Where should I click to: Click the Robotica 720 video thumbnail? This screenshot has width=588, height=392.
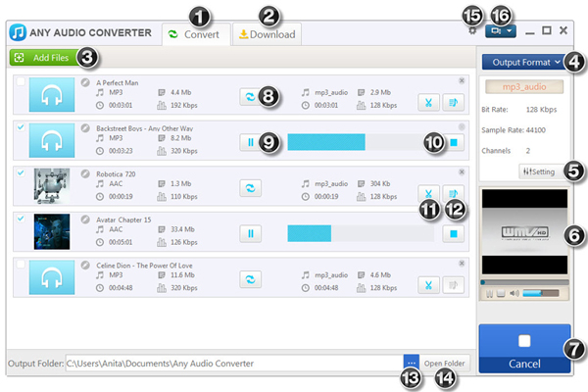[x=52, y=185]
